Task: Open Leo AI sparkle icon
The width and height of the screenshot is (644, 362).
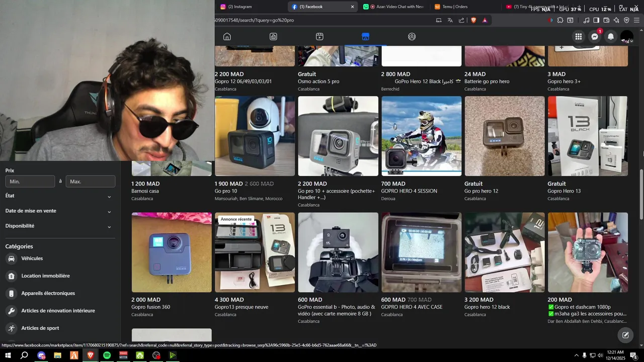Action: click(x=616, y=20)
